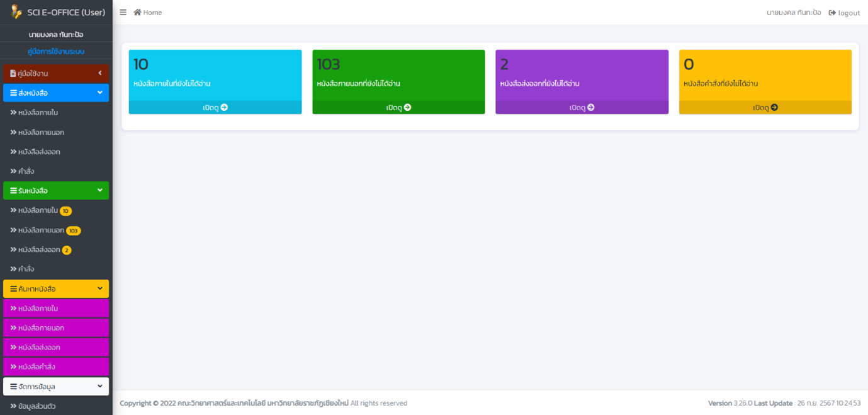Collapse the green รับหนังสือ section
Screen dimensions: 868x415
point(99,190)
